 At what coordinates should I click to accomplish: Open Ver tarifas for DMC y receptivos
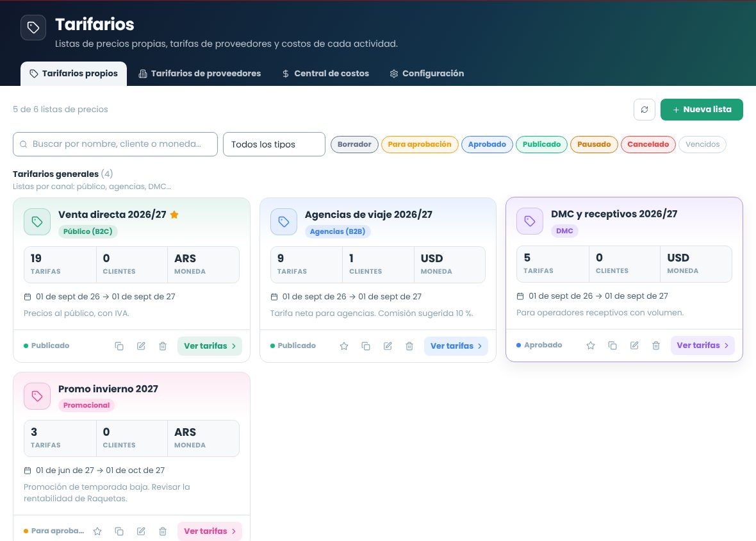702,345
